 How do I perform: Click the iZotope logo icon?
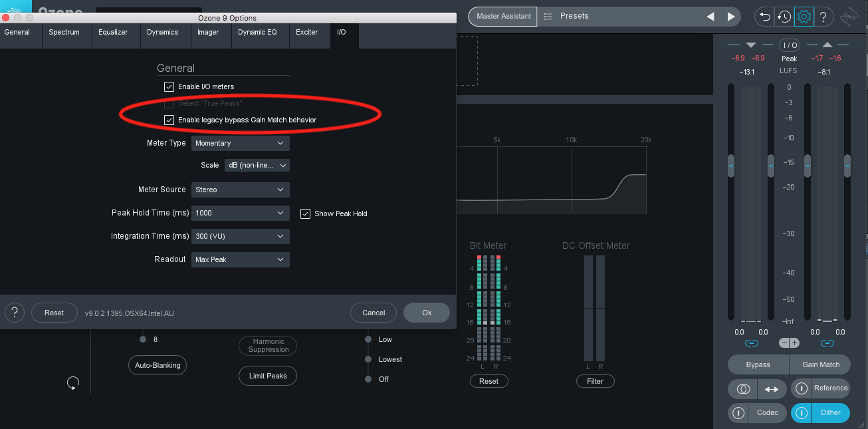(849, 17)
